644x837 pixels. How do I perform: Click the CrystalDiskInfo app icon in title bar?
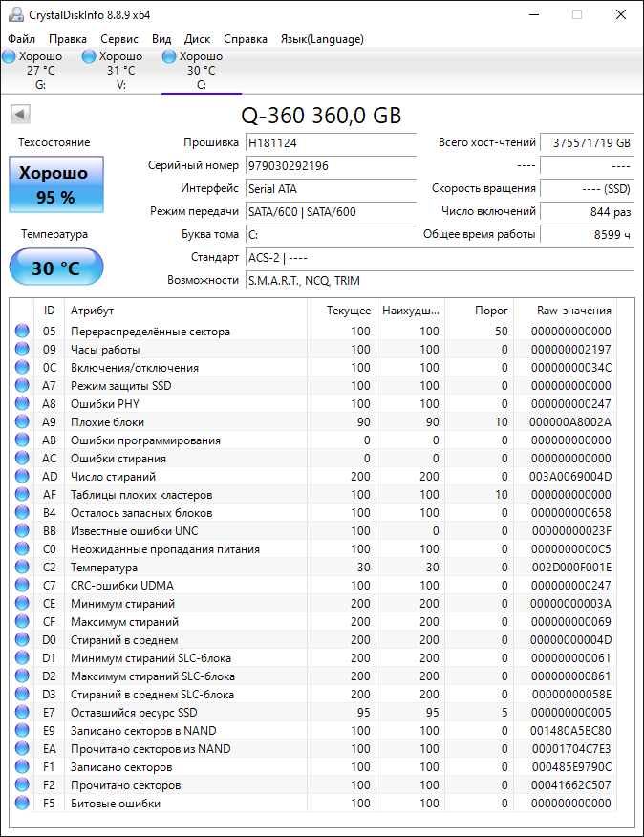coord(15,14)
